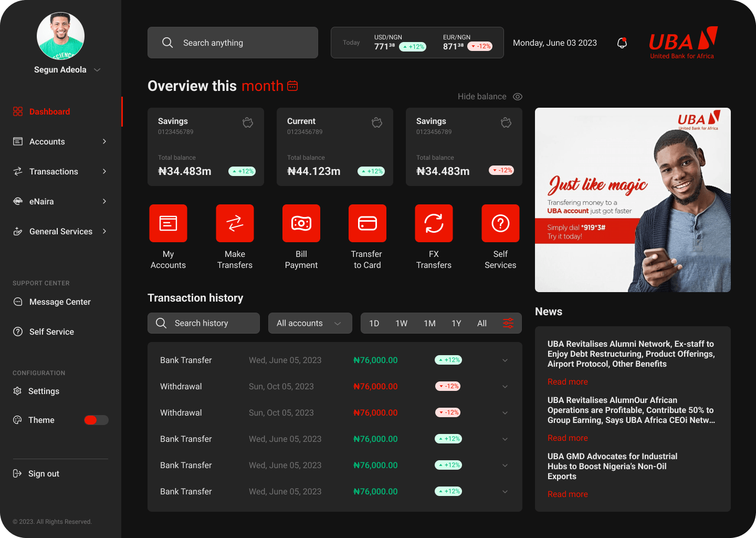756x538 pixels.
Task: Open the UBA Revitalises Alumni Network headline
Action: (631, 354)
